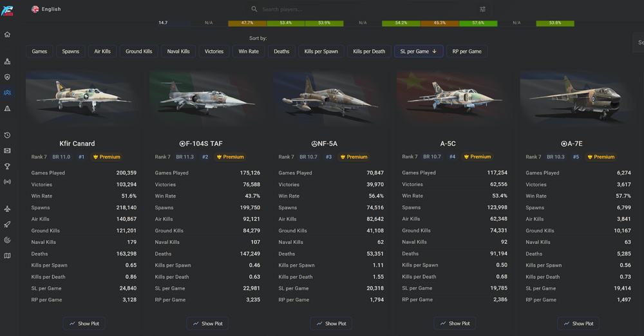Show Plot for Kfir Canard

(x=84, y=324)
